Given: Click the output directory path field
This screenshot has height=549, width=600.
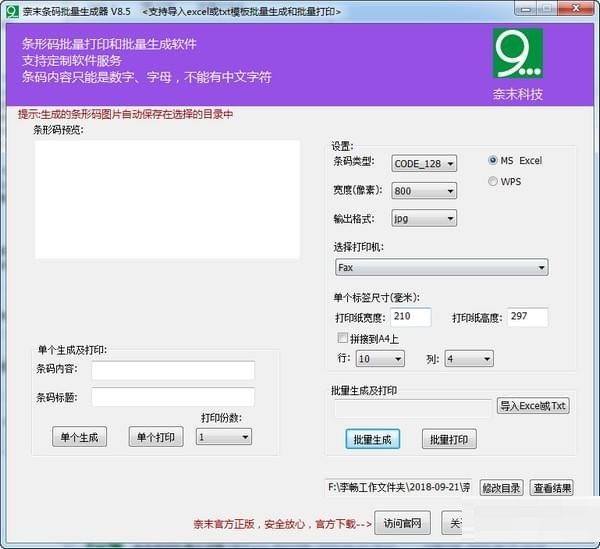Looking at the screenshot, I should (398, 487).
